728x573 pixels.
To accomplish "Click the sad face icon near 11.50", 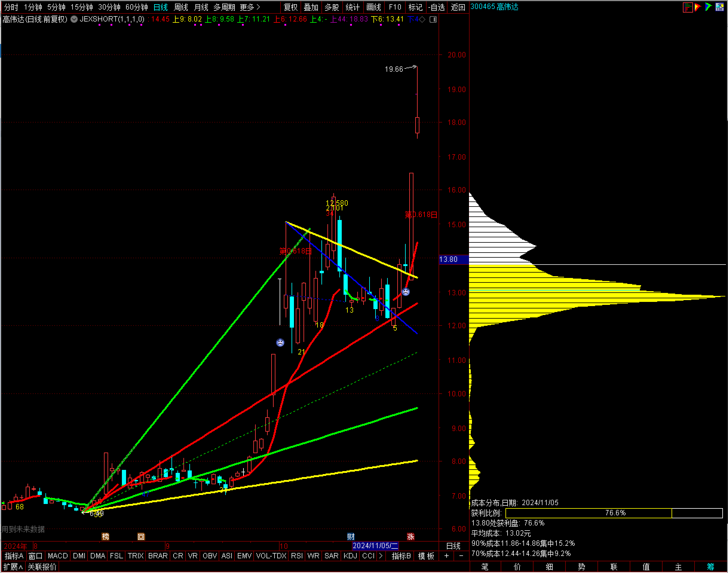I will tap(280, 343).
